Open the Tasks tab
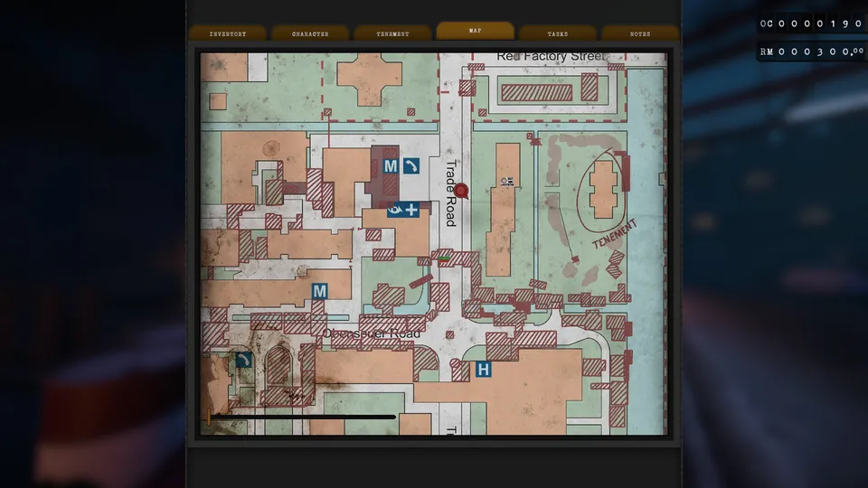Image resolution: width=868 pixels, height=488 pixels. pyautogui.click(x=558, y=33)
